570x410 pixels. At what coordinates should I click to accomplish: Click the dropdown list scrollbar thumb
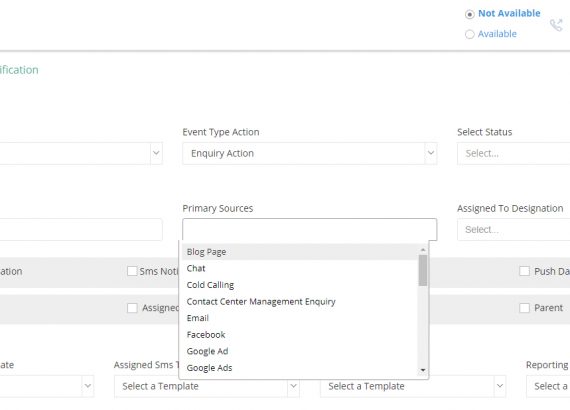point(423,270)
